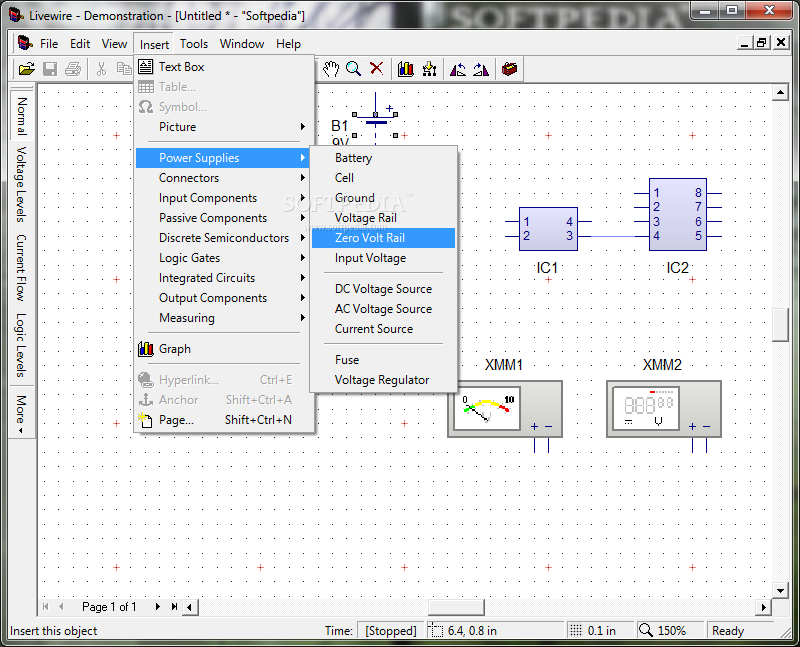Open the More dropdown in side panel
The width and height of the screenshot is (800, 647).
click(21, 413)
